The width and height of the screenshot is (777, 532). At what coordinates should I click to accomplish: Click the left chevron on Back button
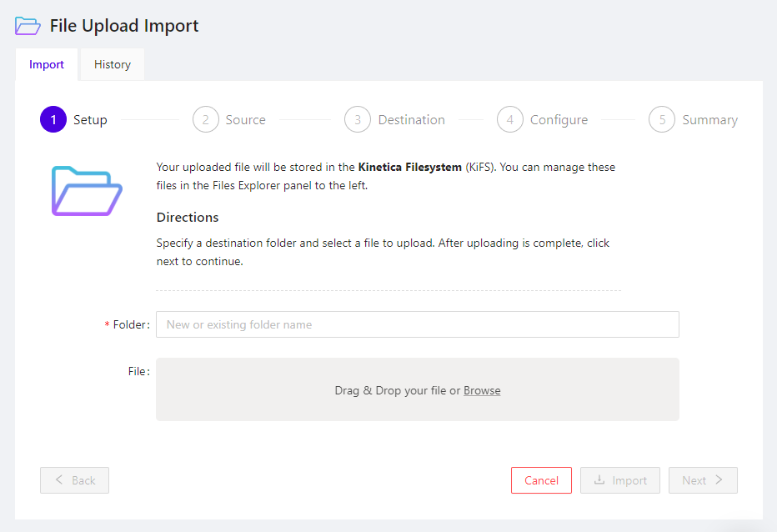[59, 480]
